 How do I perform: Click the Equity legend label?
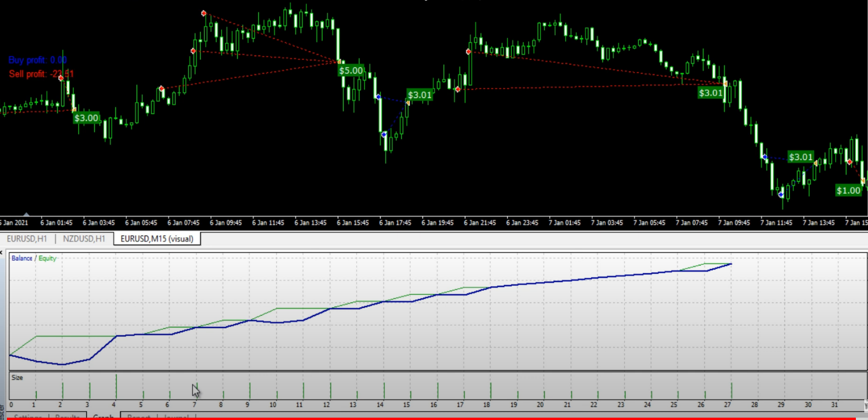click(47, 258)
